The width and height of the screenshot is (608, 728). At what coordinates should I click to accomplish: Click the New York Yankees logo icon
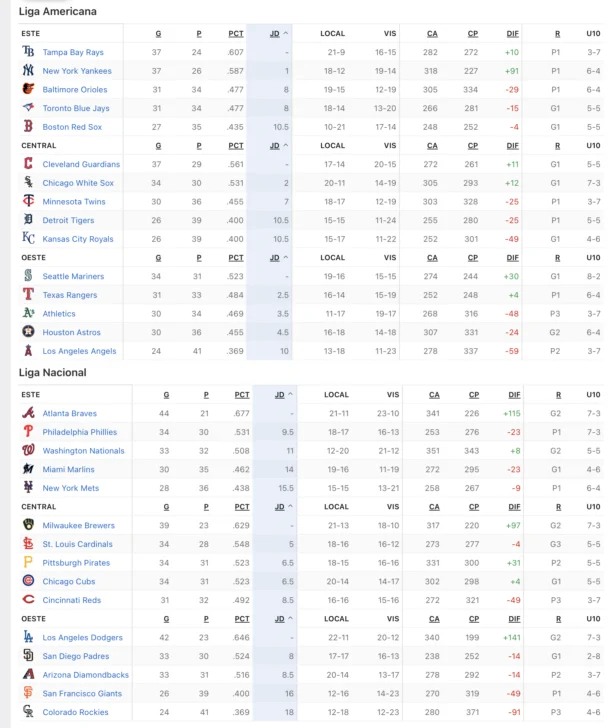(x=28, y=70)
